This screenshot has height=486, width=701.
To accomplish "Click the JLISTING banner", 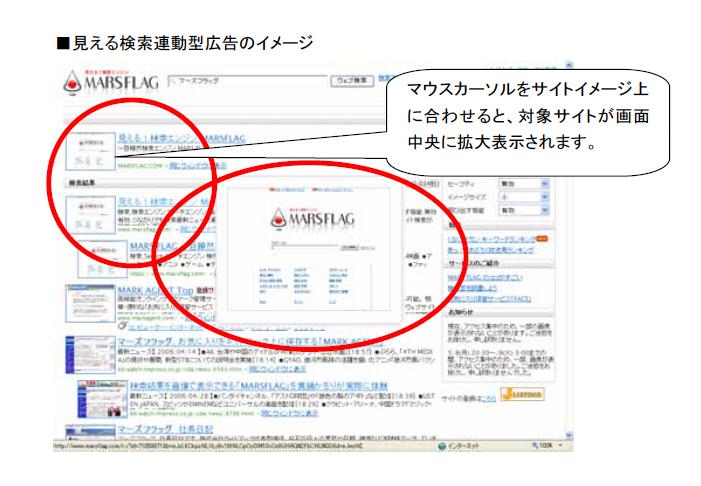I will click(522, 394).
